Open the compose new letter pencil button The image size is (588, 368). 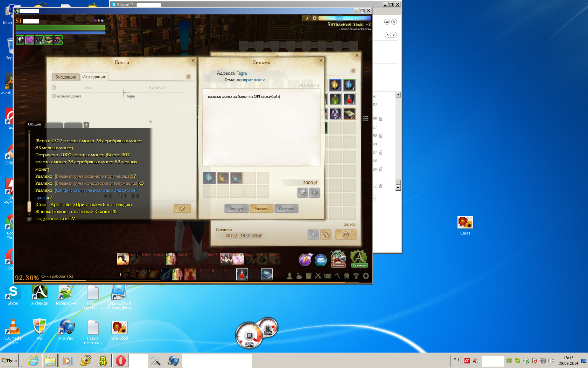click(x=182, y=209)
